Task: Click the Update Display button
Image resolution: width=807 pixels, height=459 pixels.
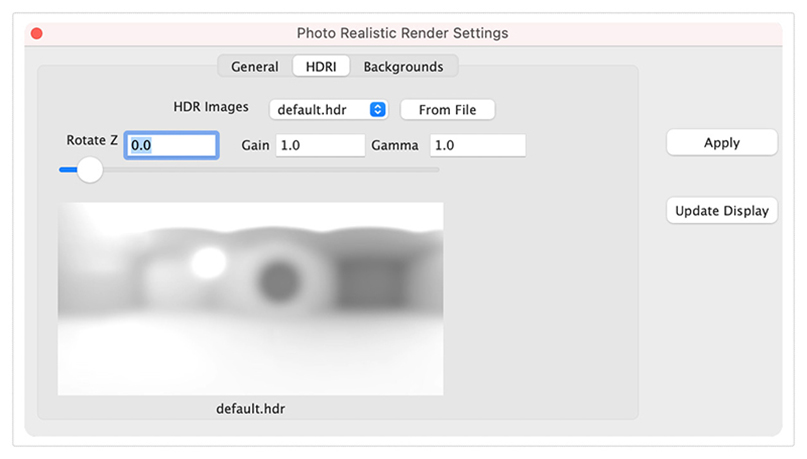Action: pos(722,210)
